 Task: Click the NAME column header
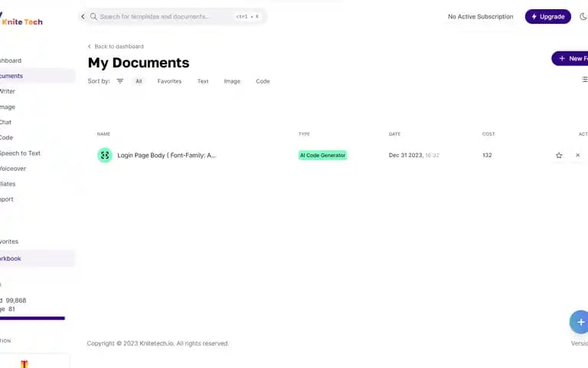pos(103,134)
